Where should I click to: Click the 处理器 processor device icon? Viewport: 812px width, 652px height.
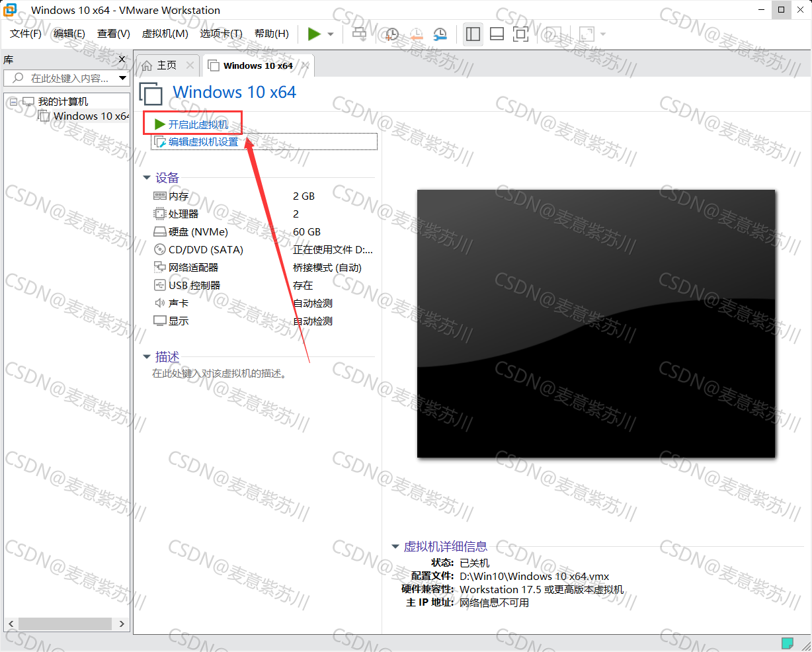coord(159,214)
